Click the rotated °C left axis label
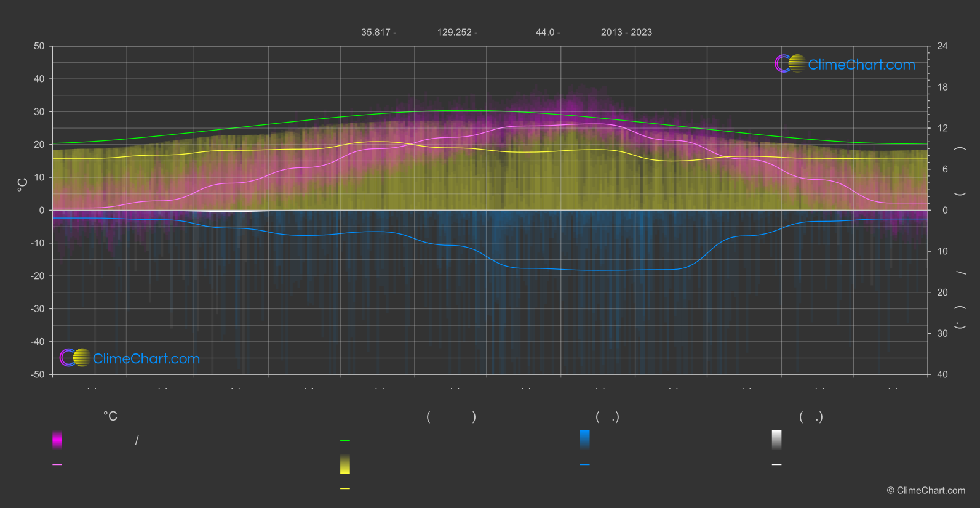 [23, 185]
